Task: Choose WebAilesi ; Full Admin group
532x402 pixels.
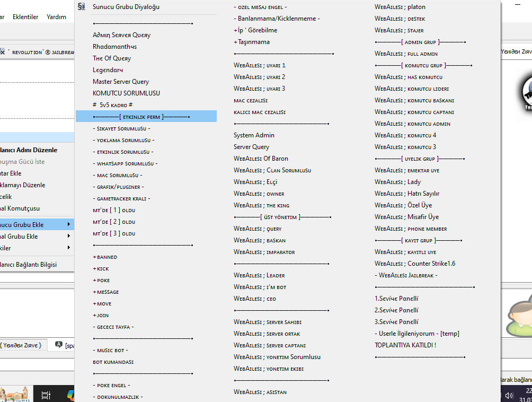Action: pos(406,54)
